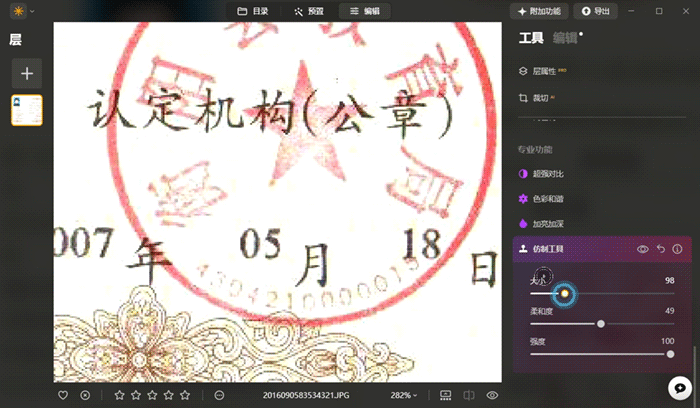
Task: Click the filename 2016090583534321.JPG
Action: click(x=306, y=395)
